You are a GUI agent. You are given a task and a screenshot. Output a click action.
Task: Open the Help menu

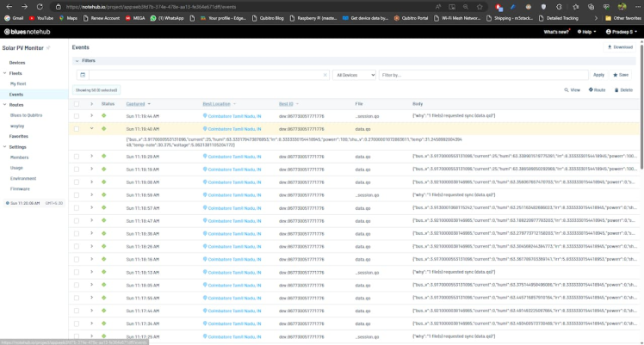click(588, 32)
